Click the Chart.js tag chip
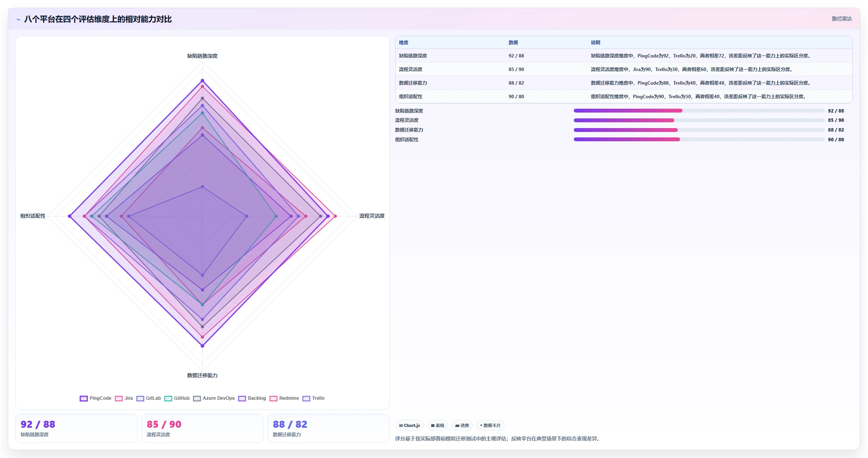The image size is (868, 458). pyautogui.click(x=410, y=425)
